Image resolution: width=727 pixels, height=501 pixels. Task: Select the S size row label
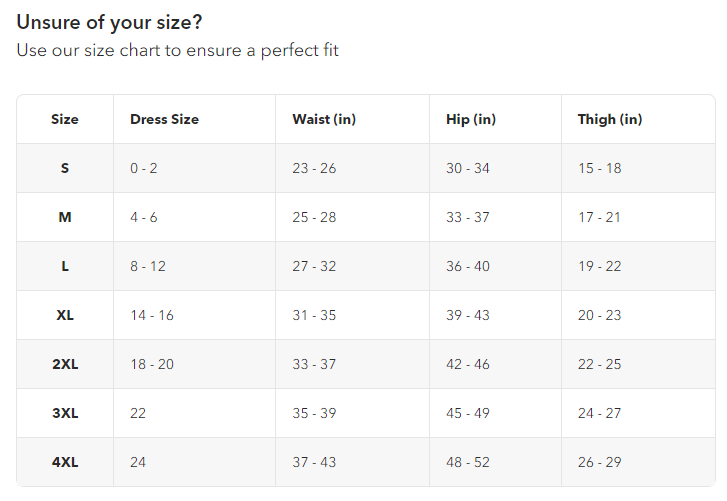click(65, 168)
